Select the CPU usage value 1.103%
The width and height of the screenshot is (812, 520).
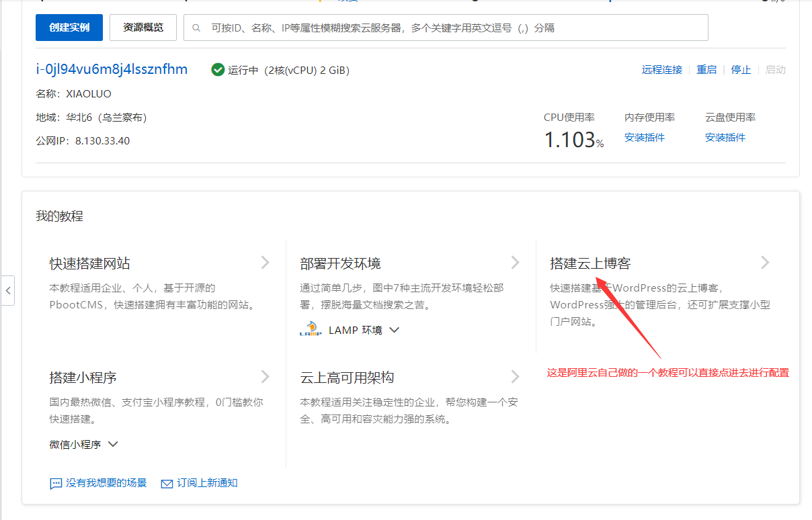(574, 140)
